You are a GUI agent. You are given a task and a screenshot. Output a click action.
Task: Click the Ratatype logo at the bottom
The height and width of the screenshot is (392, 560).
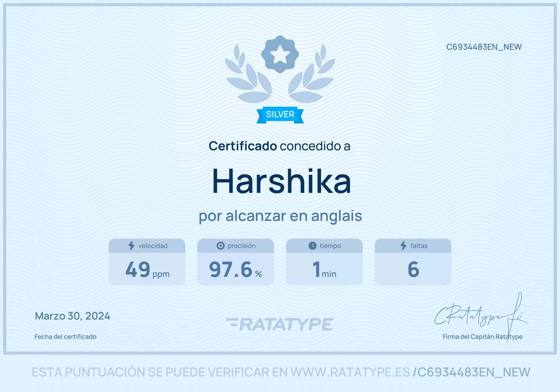(280, 324)
